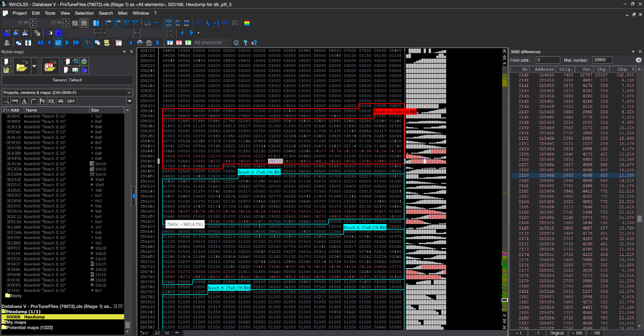644x336 pixels.
Task: Jump to next map with double-right arrow
Action: (x=76, y=43)
